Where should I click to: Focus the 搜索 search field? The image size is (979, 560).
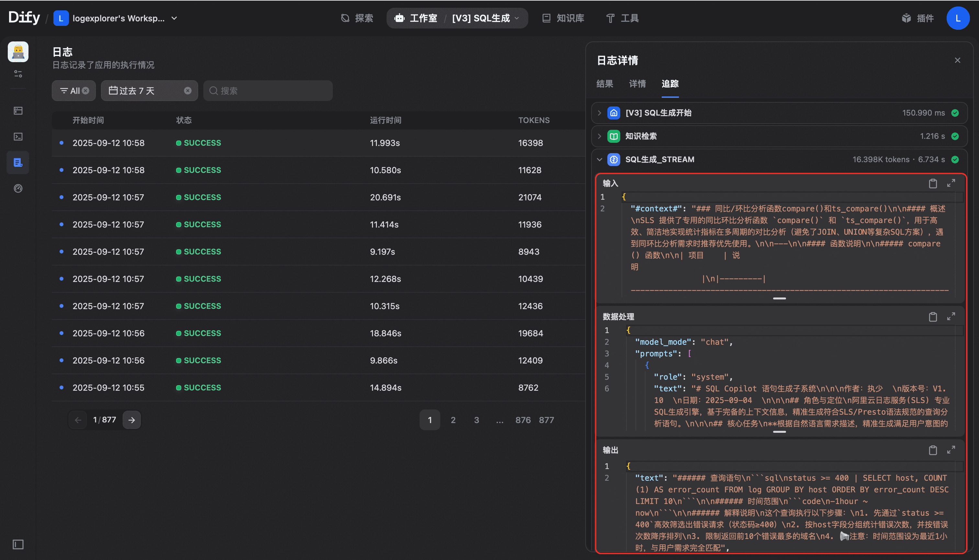269,91
